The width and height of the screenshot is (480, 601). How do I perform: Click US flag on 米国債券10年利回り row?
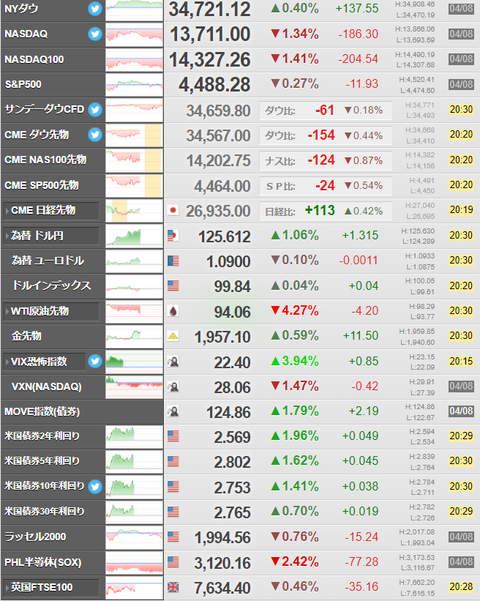[173, 487]
